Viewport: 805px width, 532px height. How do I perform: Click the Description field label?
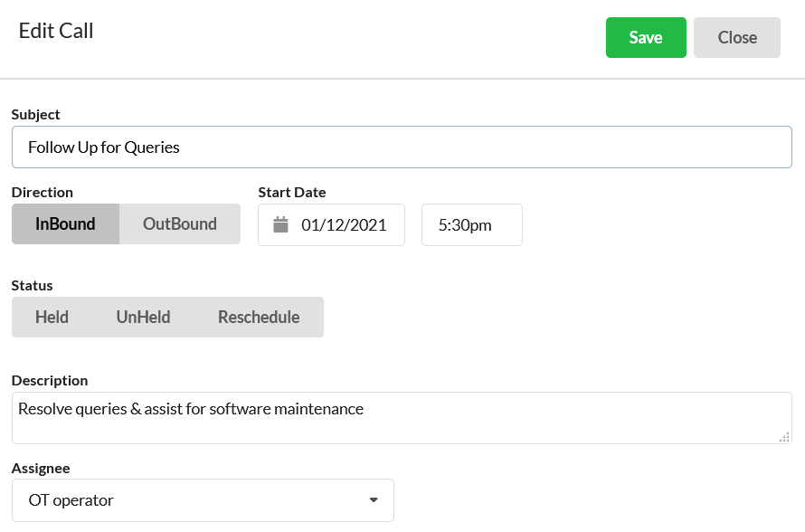pos(50,381)
